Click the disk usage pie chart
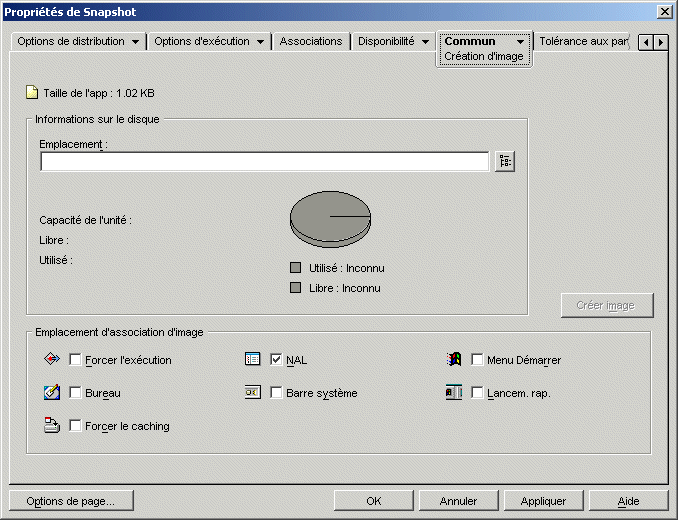Screen dimensions: 678x520 [330, 219]
